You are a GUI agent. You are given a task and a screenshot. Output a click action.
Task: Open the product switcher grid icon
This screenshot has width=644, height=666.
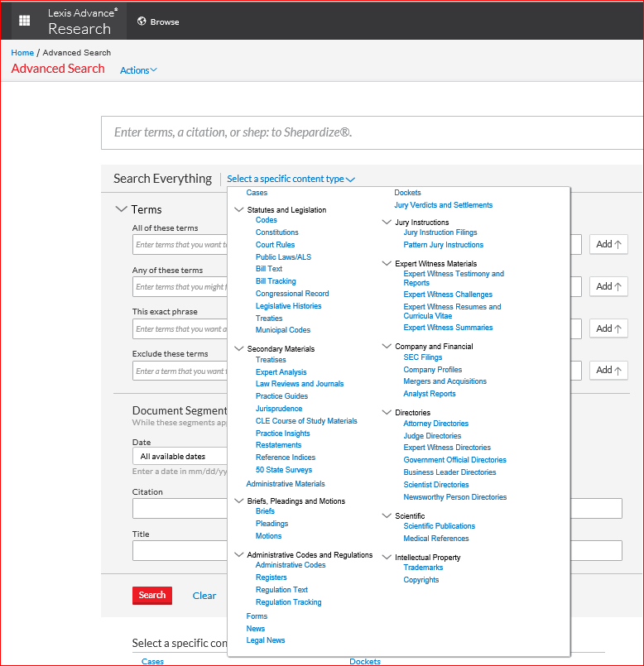[x=25, y=21]
